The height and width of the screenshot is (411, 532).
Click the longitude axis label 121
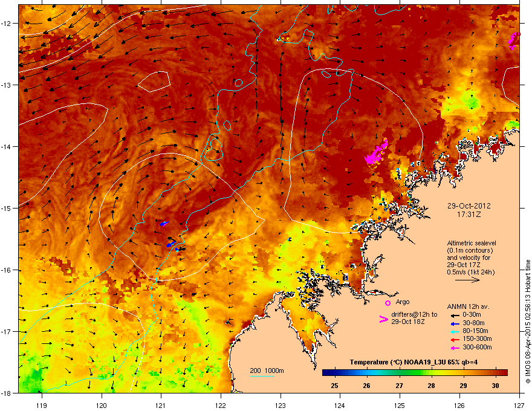coord(161,405)
